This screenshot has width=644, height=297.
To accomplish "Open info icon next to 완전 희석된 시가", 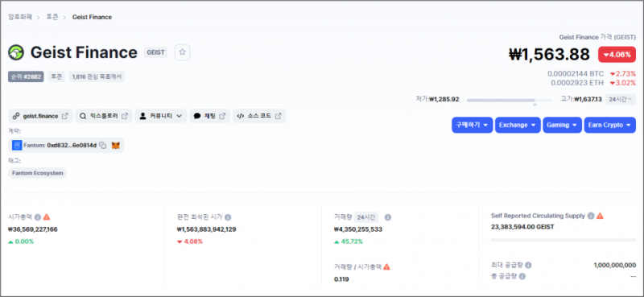I will point(228,217).
